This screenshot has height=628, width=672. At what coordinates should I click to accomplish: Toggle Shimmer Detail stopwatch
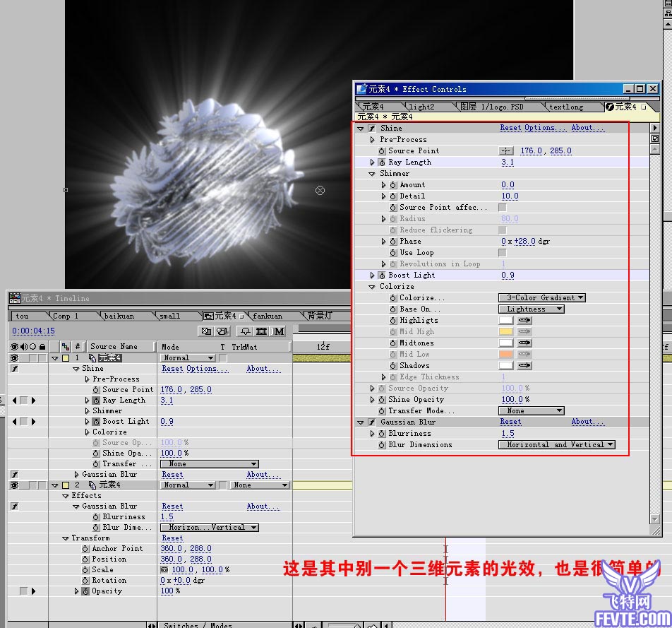click(x=393, y=196)
